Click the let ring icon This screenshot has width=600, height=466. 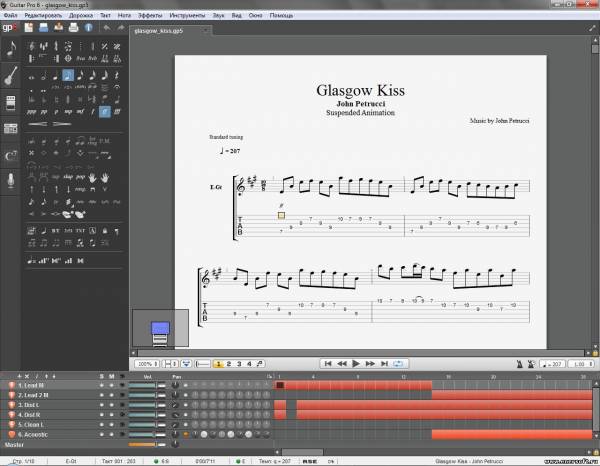92,141
